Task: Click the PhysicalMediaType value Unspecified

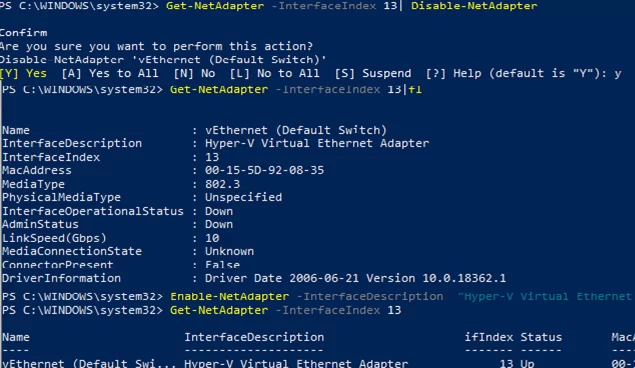Action: point(243,198)
